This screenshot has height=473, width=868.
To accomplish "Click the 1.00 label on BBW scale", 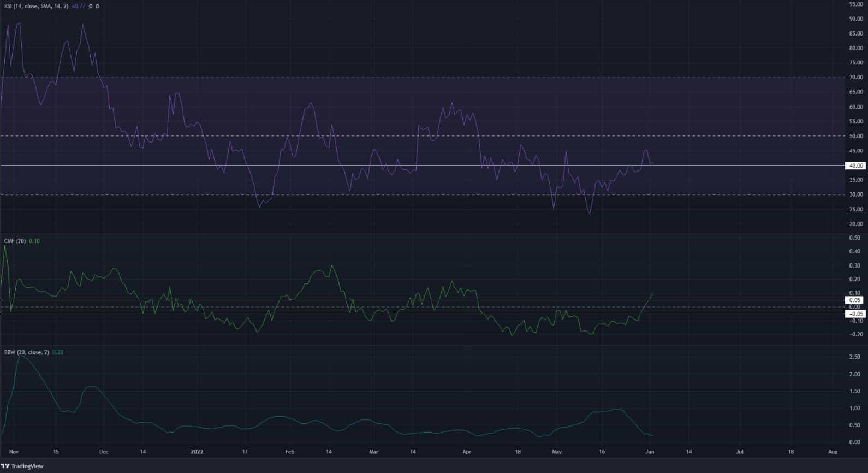I will pos(856,408).
